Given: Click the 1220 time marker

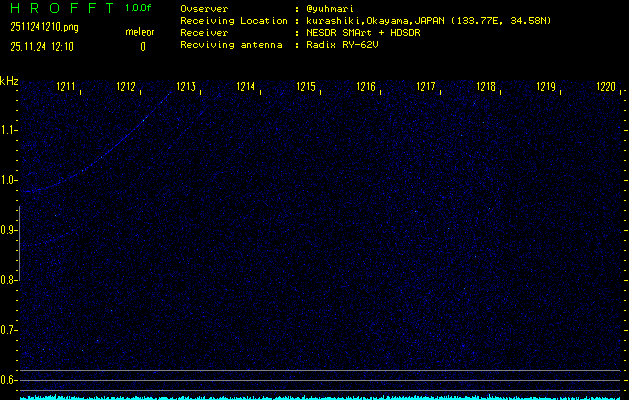Looking at the screenshot, I should (x=605, y=88).
